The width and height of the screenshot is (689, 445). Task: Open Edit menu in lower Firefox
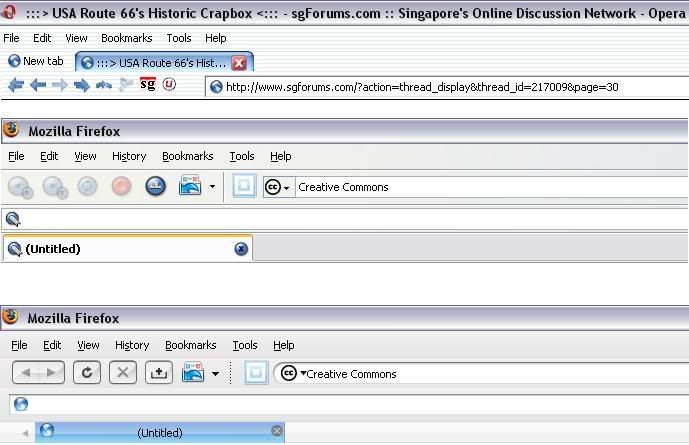tap(52, 345)
